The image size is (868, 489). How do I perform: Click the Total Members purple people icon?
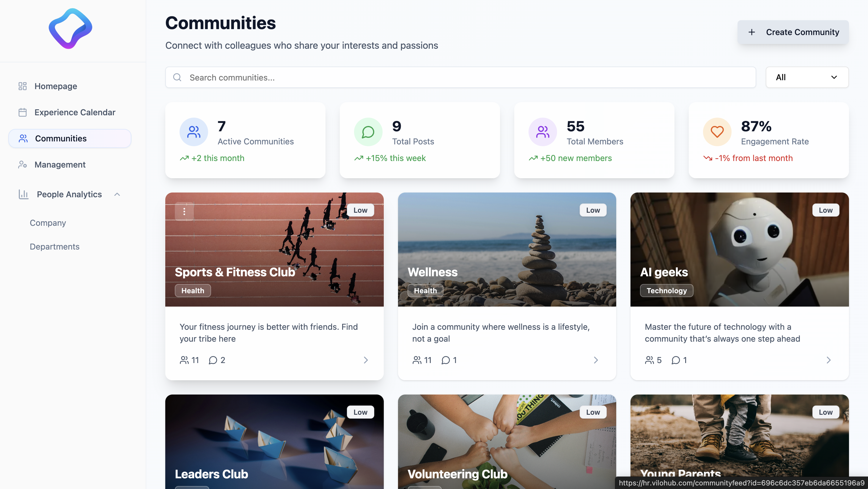point(543,132)
